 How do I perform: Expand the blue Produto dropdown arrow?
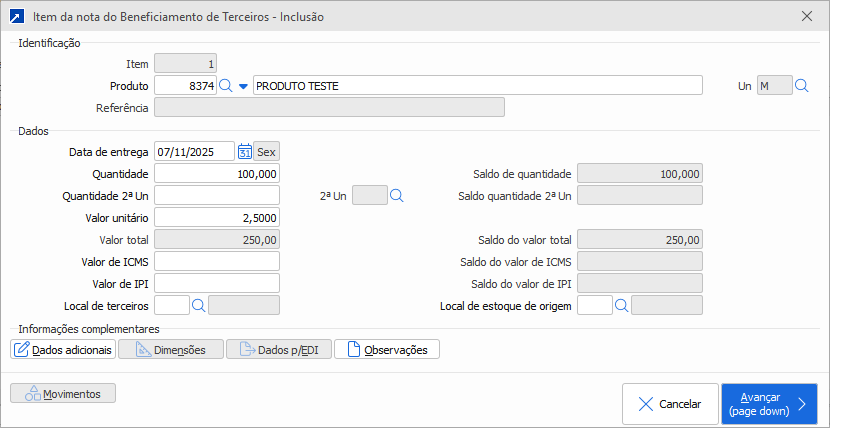click(x=243, y=86)
